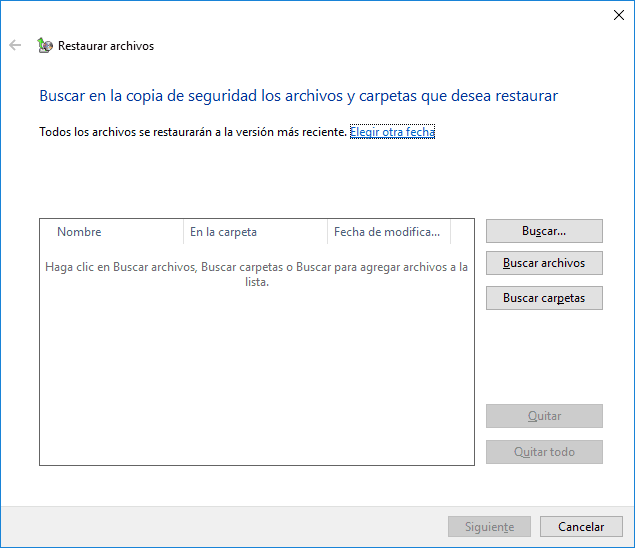This screenshot has width=635, height=548.
Task: Click the list hint text Haga clic en Buscar
Action: coord(257,274)
